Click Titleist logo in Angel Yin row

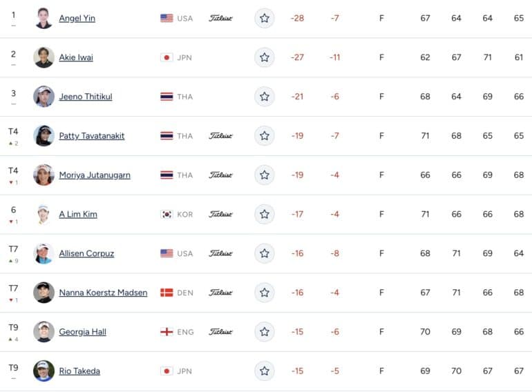tap(220, 19)
